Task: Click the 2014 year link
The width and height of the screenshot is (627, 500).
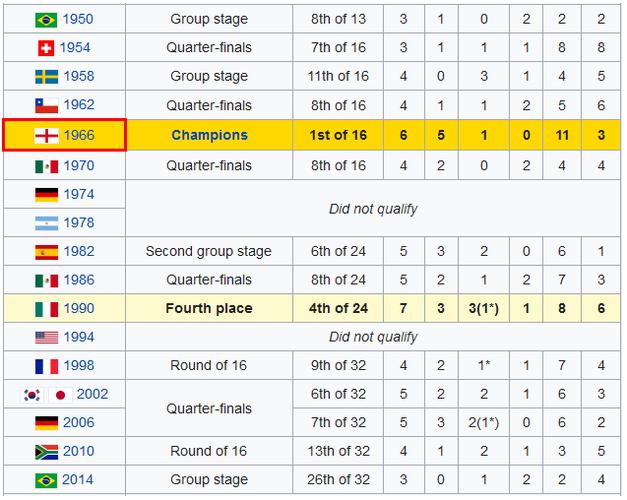Action: tap(79, 481)
